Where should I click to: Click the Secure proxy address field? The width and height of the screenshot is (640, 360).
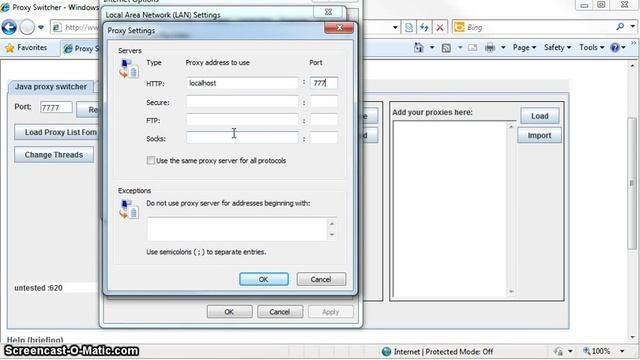(242, 102)
